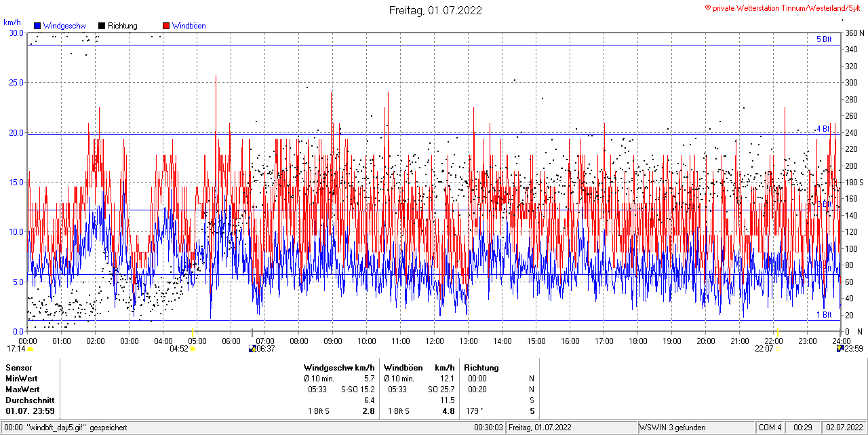Click the current gust value 4.8
The image size is (868, 435).
pos(449,411)
